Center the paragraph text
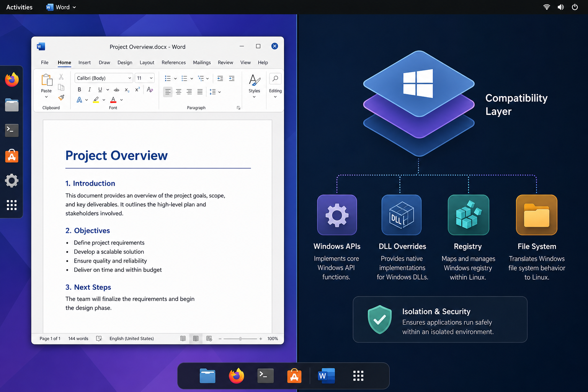 click(179, 92)
